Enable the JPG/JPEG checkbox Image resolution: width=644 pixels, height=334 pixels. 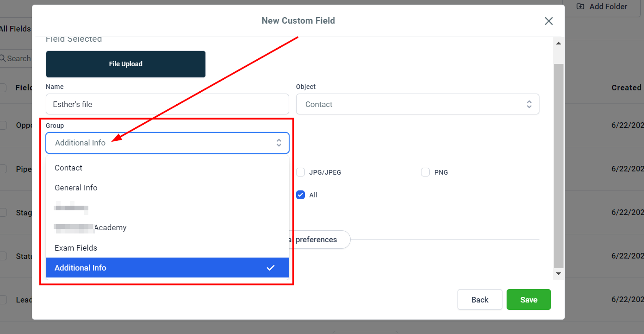click(x=301, y=172)
